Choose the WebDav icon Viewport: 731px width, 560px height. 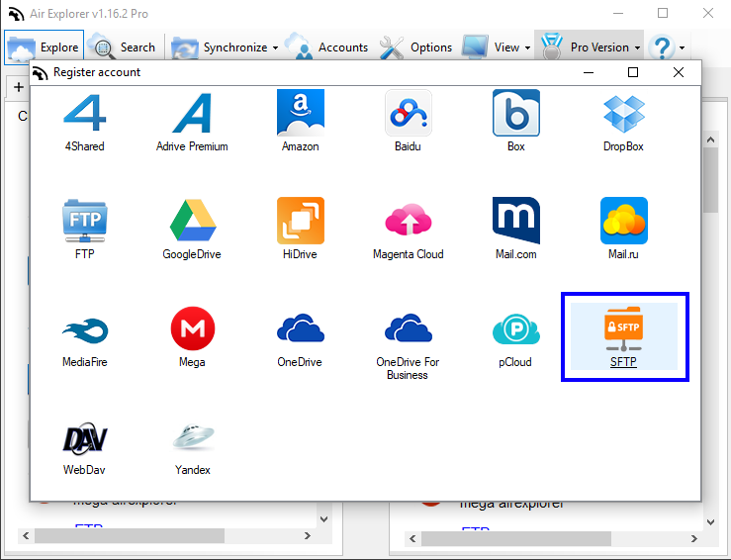(x=84, y=438)
